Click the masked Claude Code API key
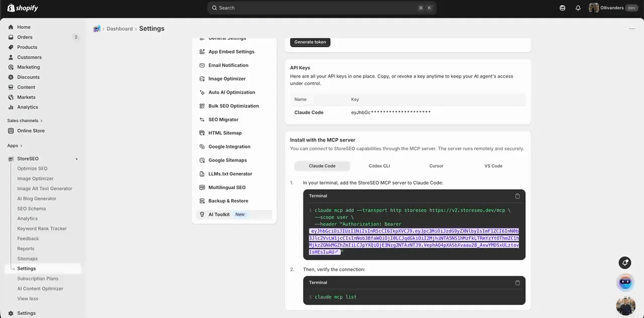The image size is (644, 318). point(391,113)
